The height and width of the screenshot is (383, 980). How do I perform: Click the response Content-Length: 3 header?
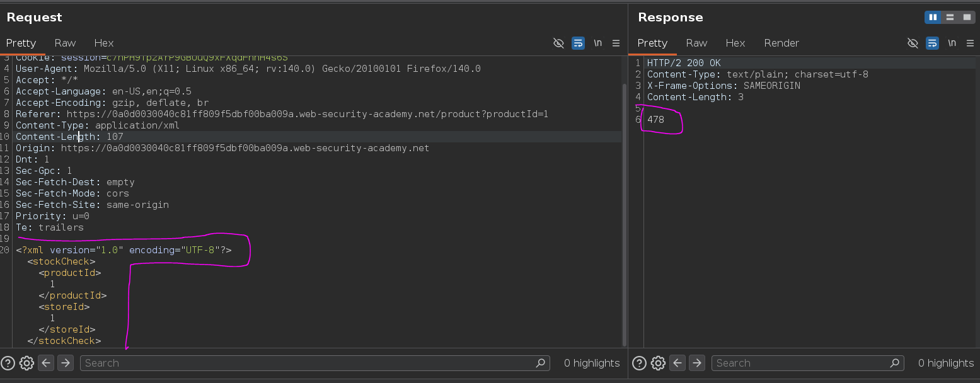click(695, 97)
